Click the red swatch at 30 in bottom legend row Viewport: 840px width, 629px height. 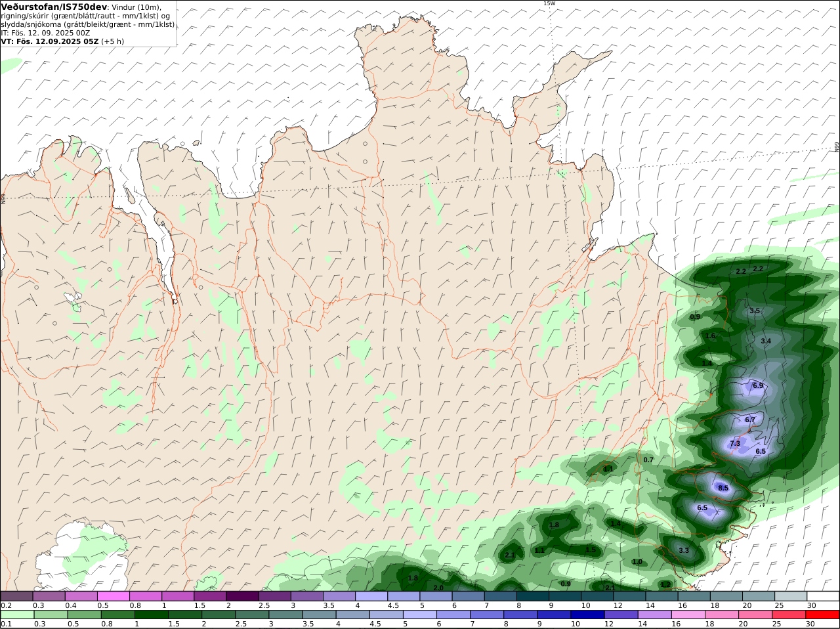(x=823, y=615)
